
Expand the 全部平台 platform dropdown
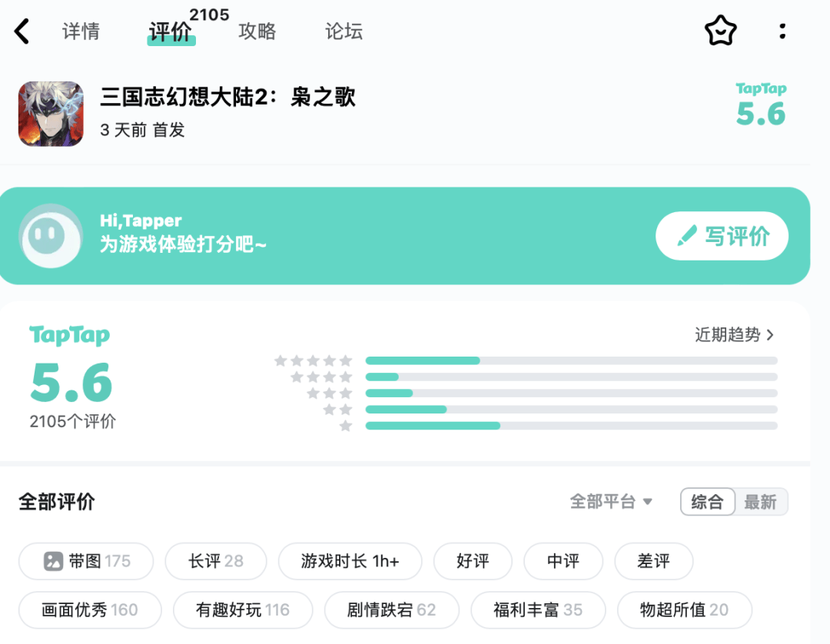point(611,502)
